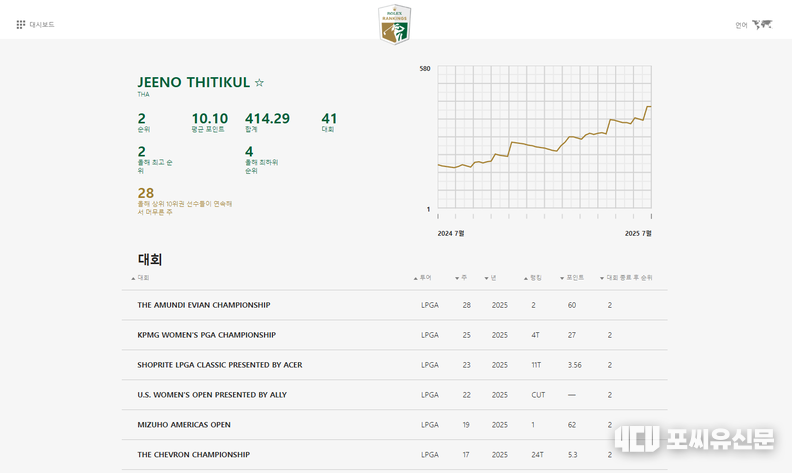Image resolution: width=792 pixels, height=473 pixels.
Task: Click the tournaments count 41
Action: coord(329,118)
